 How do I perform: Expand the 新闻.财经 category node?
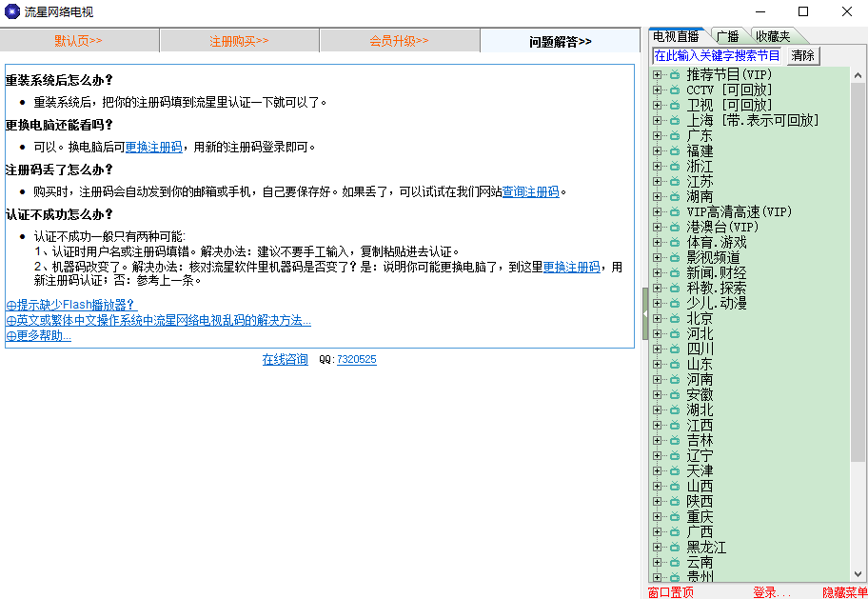pyautogui.click(x=657, y=272)
